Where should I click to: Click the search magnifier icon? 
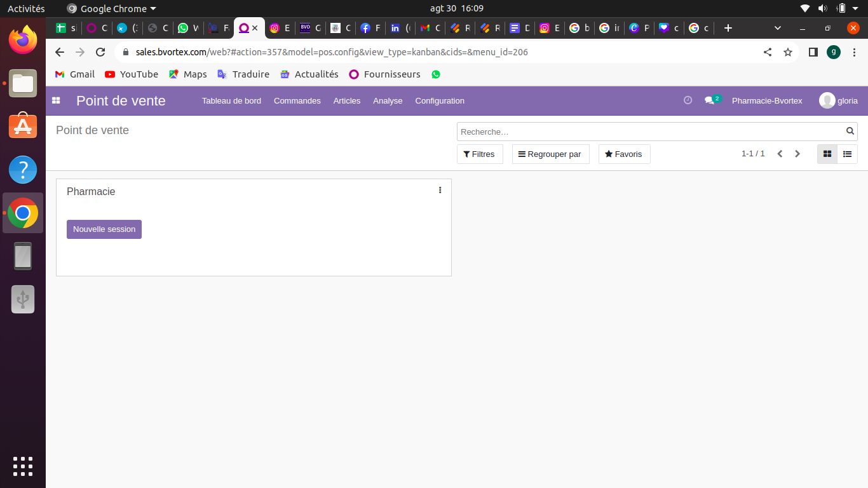pyautogui.click(x=850, y=132)
